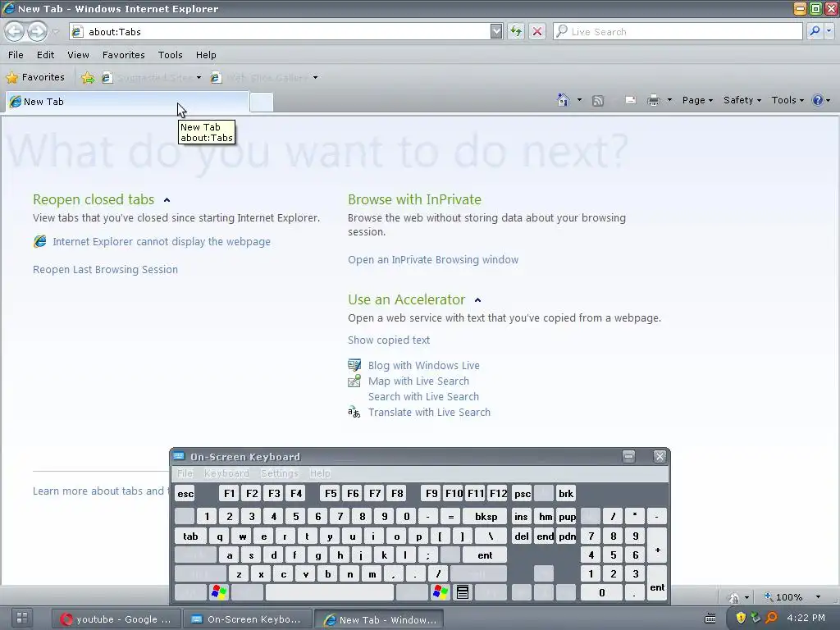Click the Start button on taskbar
The width and height of the screenshot is (840, 630).
pos(22,618)
